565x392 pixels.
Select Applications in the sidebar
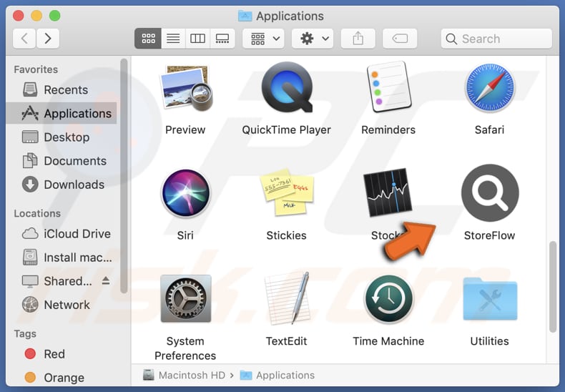point(62,113)
